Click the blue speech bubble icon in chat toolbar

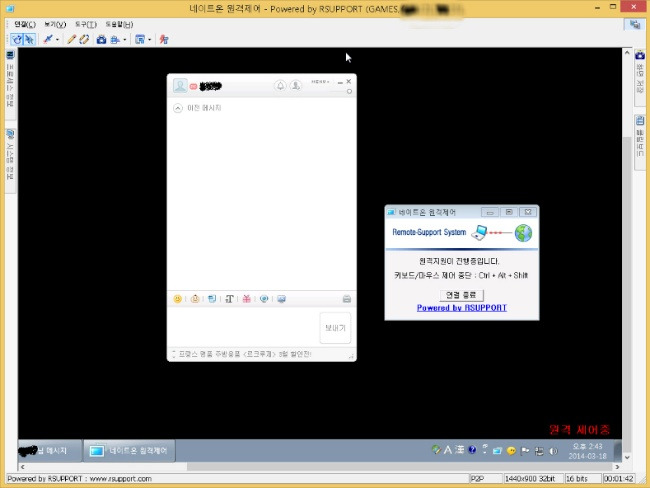(x=264, y=299)
